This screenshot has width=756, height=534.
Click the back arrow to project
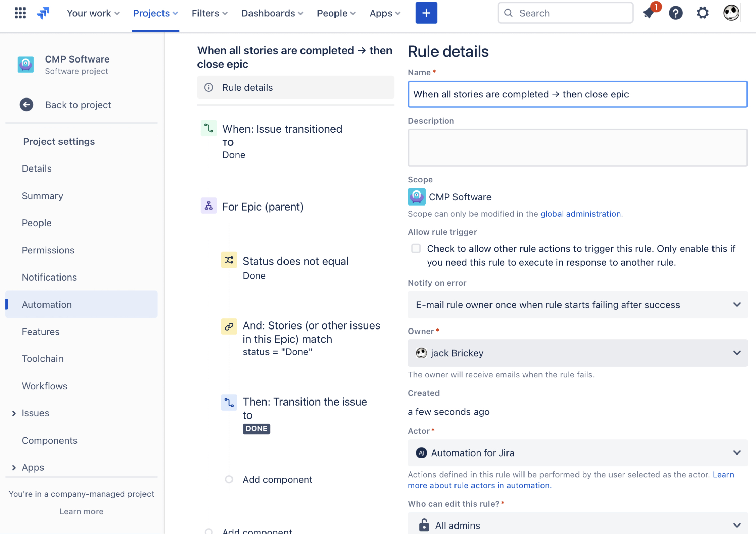(x=27, y=105)
